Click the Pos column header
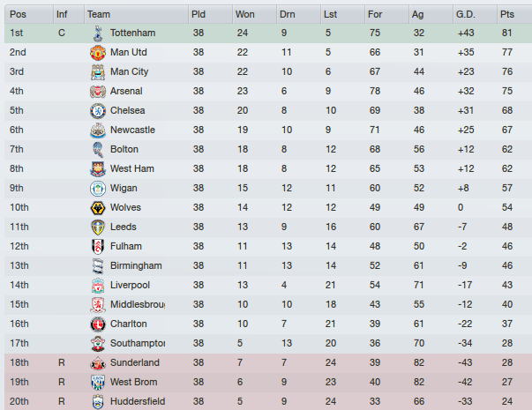The height and width of the screenshot is (410, 532). coord(18,14)
